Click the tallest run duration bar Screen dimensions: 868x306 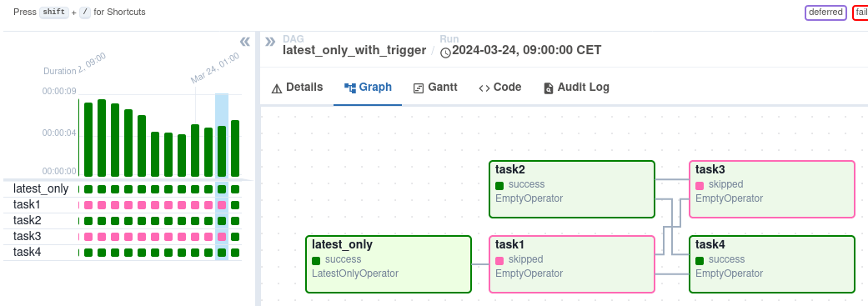[x=102, y=138]
